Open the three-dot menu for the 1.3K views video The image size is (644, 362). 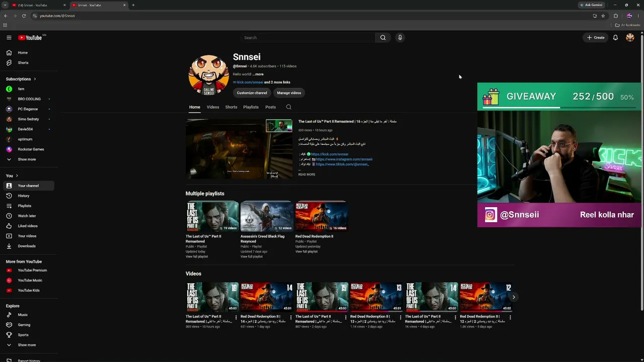pos(510,317)
